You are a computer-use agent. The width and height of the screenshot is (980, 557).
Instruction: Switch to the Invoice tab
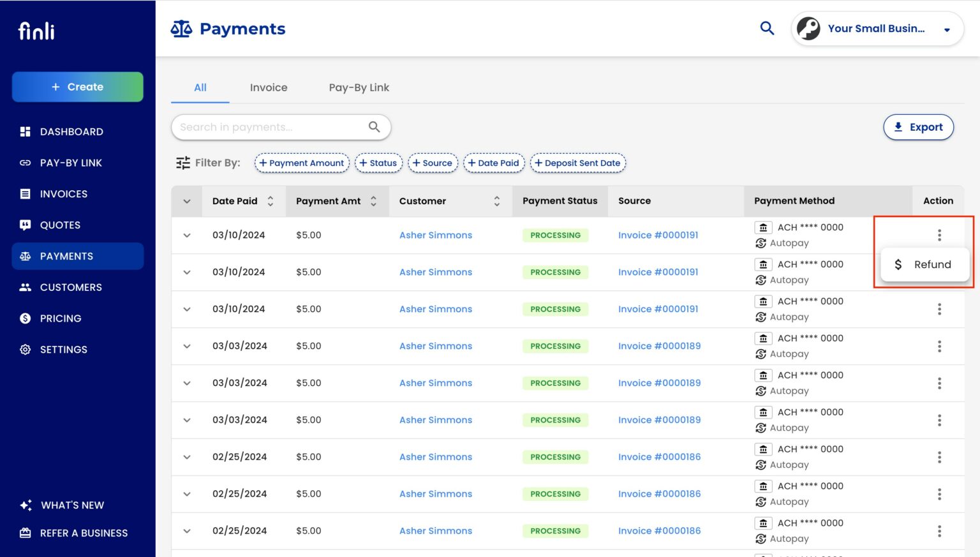pyautogui.click(x=268, y=87)
